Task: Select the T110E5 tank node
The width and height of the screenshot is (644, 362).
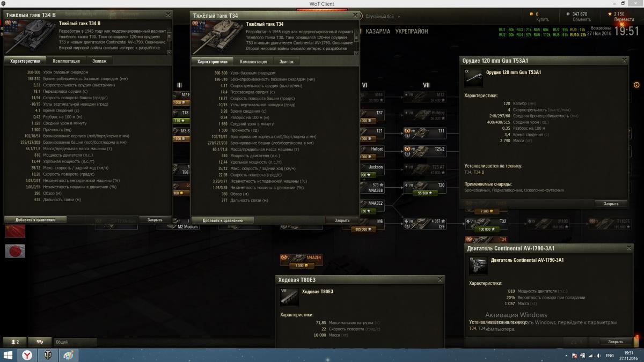Action: (x=610, y=223)
